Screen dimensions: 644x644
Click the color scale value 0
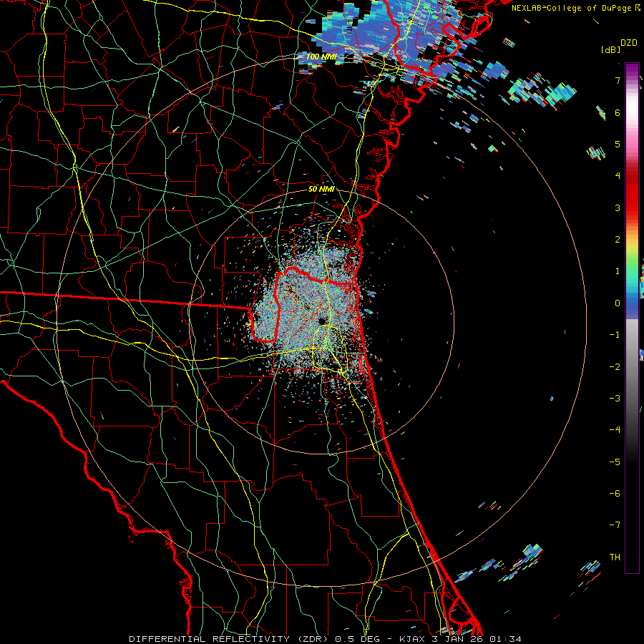(x=618, y=303)
